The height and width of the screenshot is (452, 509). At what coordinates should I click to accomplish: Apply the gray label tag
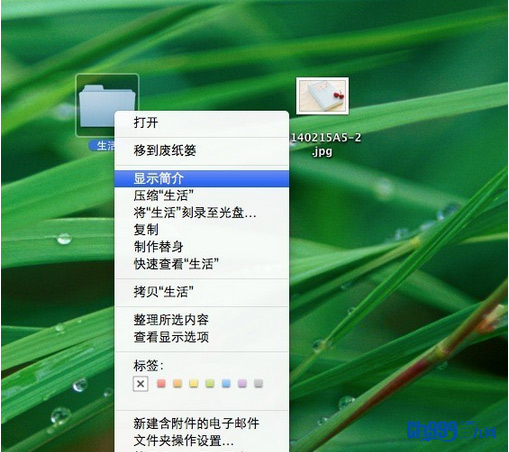tap(258, 384)
